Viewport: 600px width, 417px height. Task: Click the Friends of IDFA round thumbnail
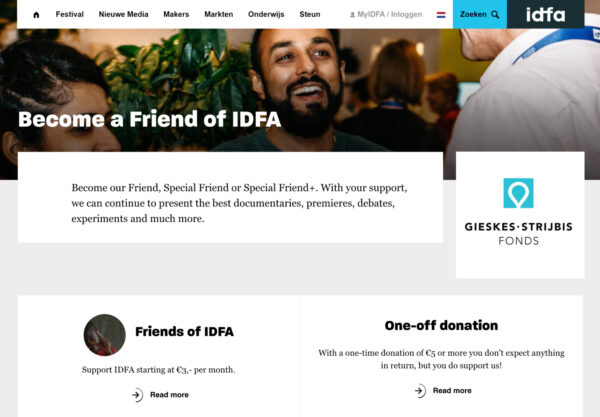tap(104, 335)
